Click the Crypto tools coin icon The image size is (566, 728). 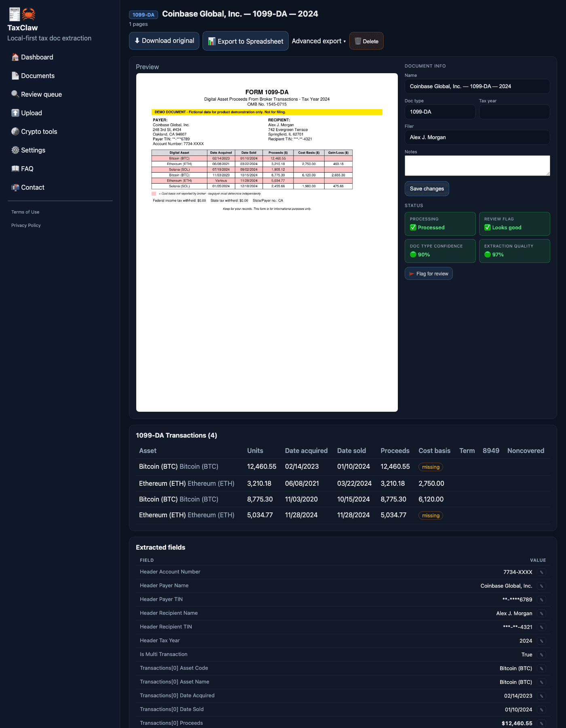[x=15, y=131]
